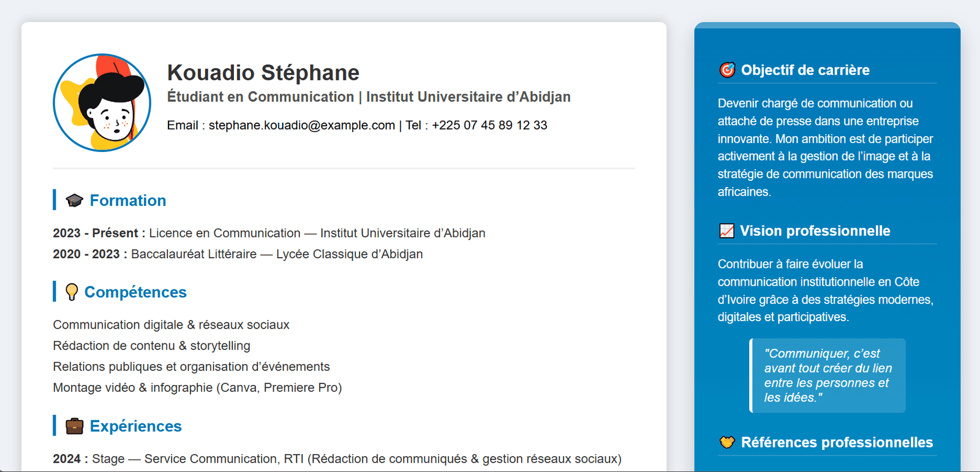Click the profile avatar picture
The width and height of the screenshot is (980, 472).
tap(102, 102)
